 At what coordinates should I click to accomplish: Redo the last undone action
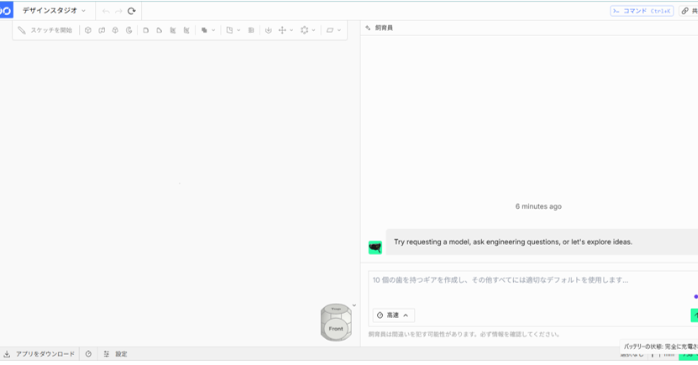pos(118,11)
